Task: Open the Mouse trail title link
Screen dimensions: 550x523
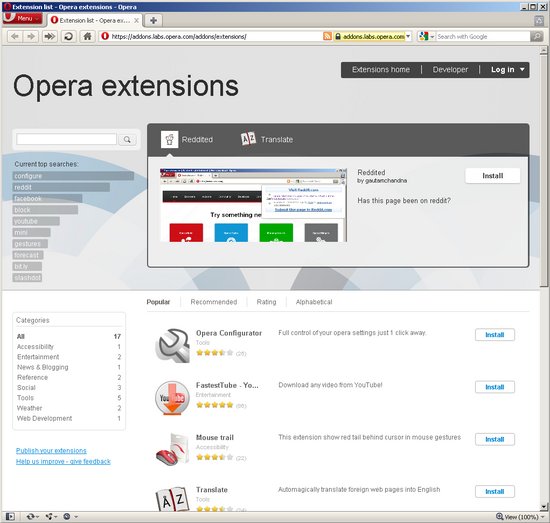Action: pos(215,437)
